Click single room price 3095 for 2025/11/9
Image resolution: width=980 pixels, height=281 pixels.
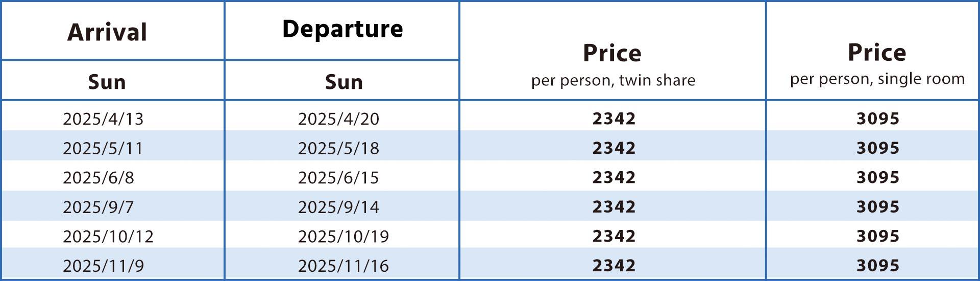[x=878, y=266]
